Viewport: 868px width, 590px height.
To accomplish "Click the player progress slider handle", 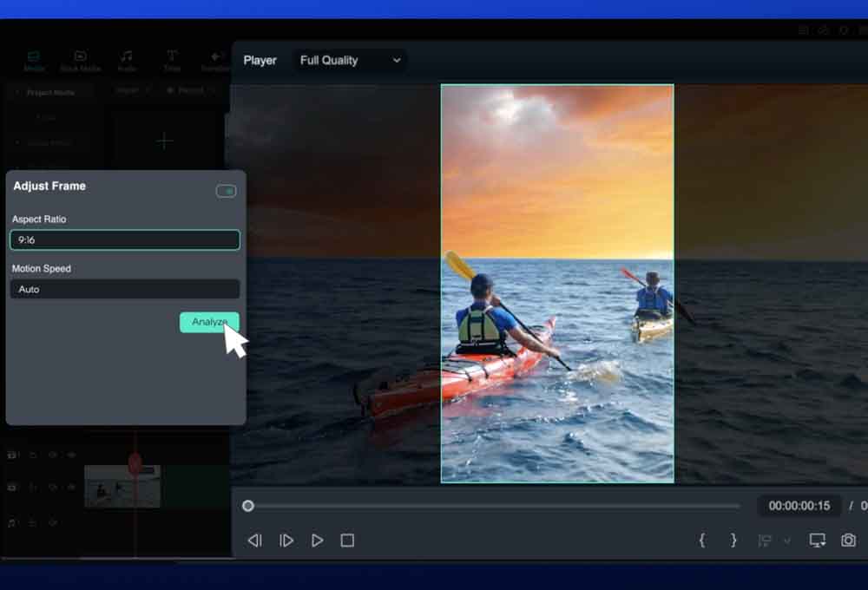I will pyautogui.click(x=248, y=506).
